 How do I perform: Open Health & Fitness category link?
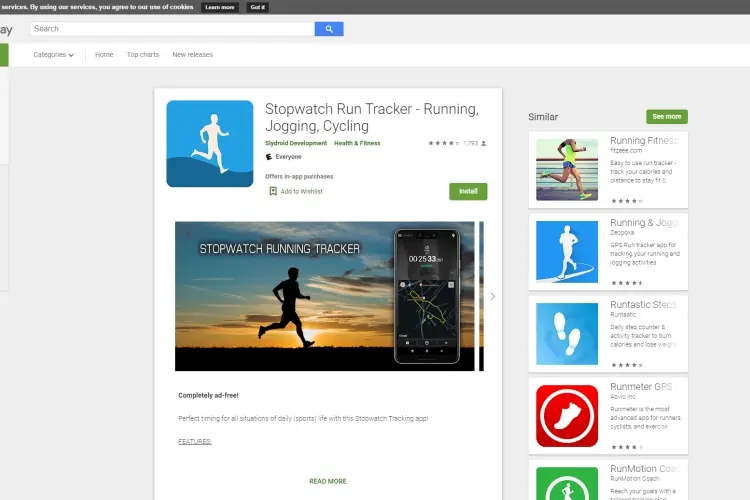pos(357,143)
